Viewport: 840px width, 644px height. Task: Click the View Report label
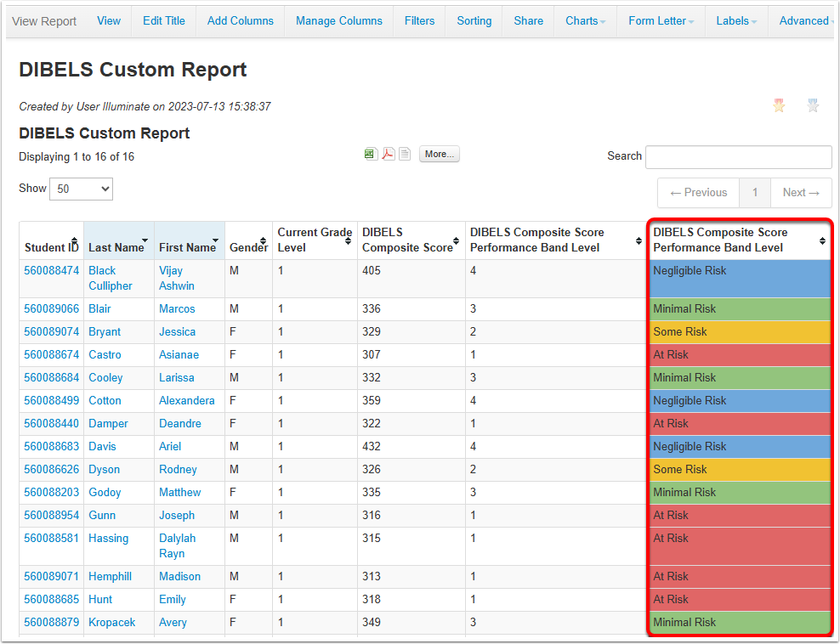click(x=44, y=21)
